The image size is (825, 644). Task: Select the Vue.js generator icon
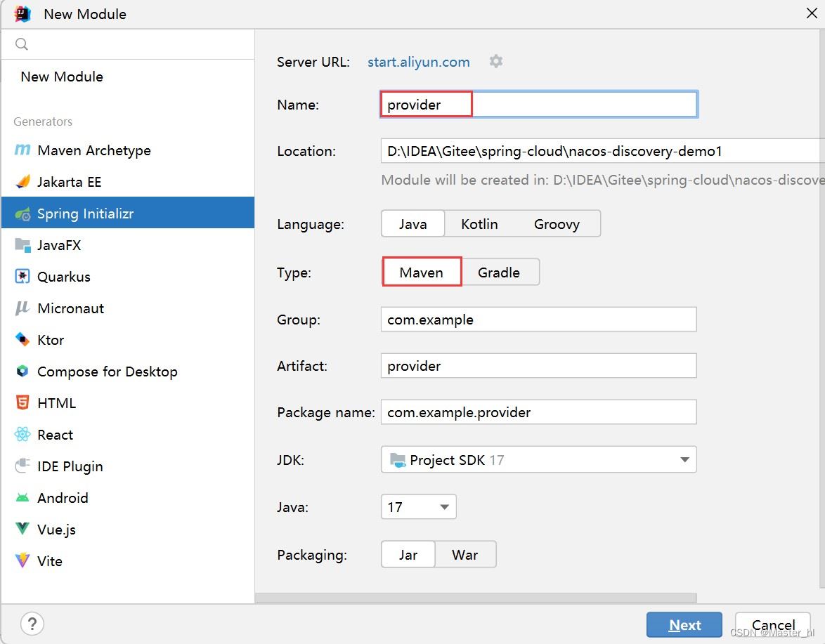coord(23,530)
